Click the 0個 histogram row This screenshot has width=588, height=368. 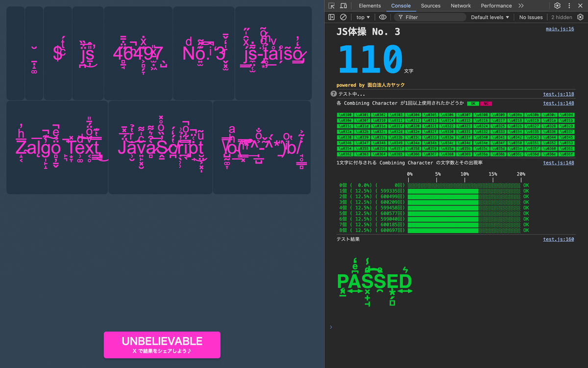point(434,185)
